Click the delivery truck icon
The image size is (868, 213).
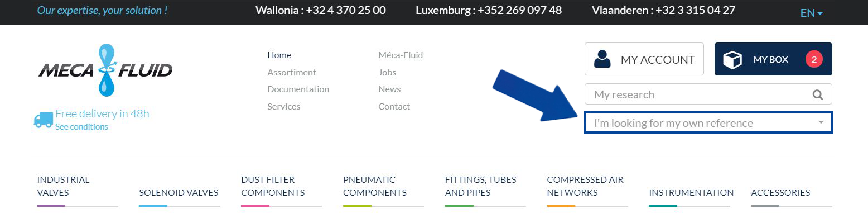point(44,120)
